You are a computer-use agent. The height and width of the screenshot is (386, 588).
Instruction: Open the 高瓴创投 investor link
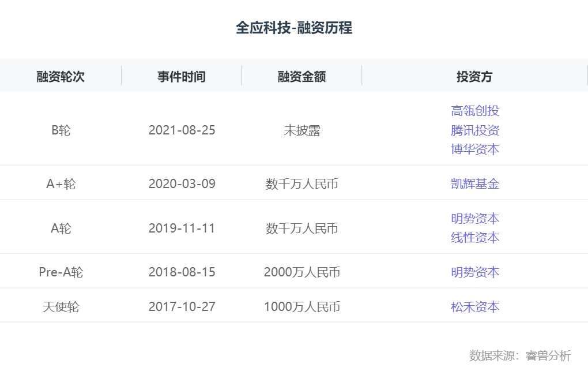475,111
